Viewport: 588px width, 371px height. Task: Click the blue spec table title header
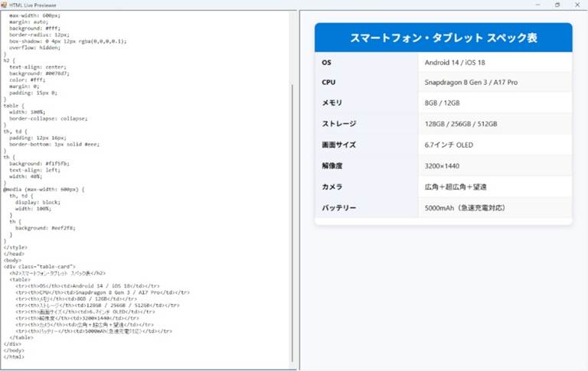point(443,37)
